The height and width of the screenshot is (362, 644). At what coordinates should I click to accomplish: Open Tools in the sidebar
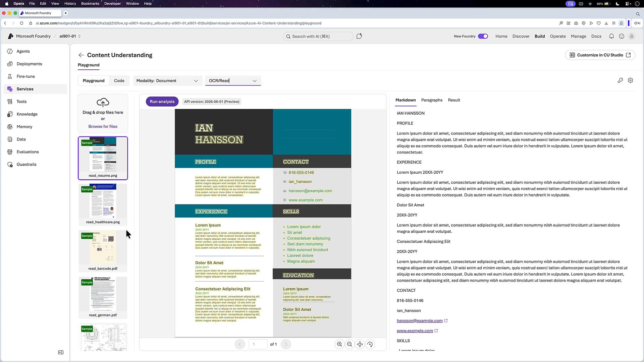click(35, 102)
